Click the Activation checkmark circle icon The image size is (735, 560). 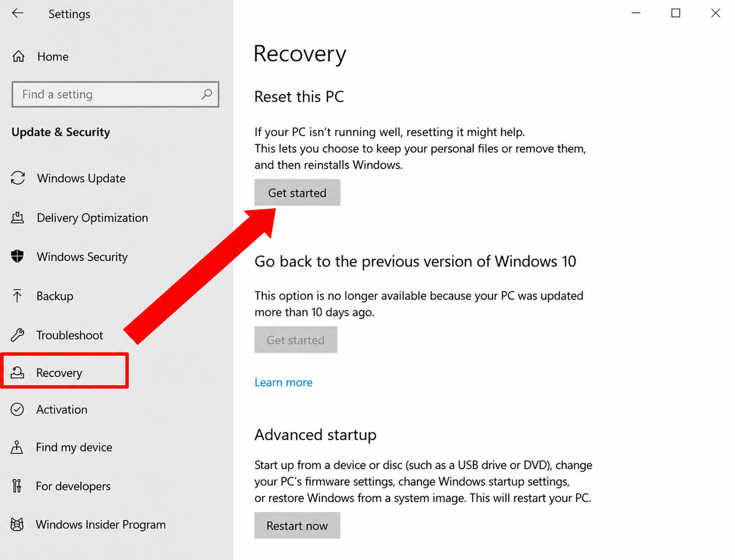point(17,409)
